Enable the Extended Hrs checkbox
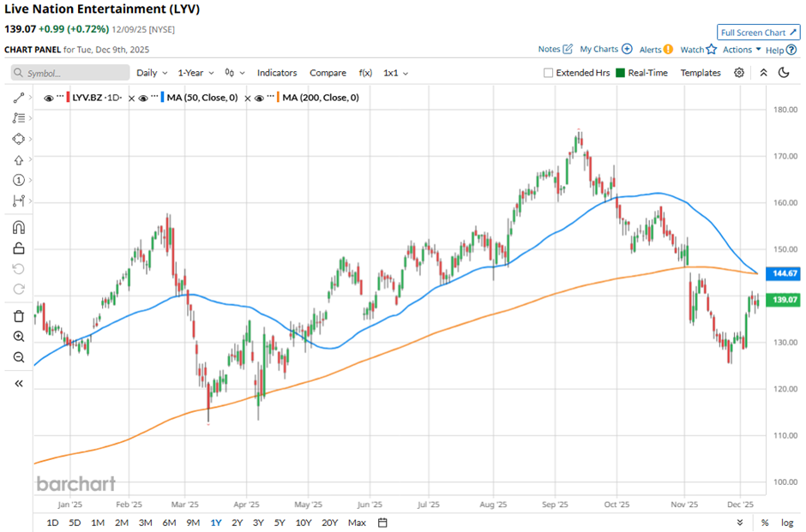The height and width of the screenshot is (532, 806). click(x=549, y=73)
